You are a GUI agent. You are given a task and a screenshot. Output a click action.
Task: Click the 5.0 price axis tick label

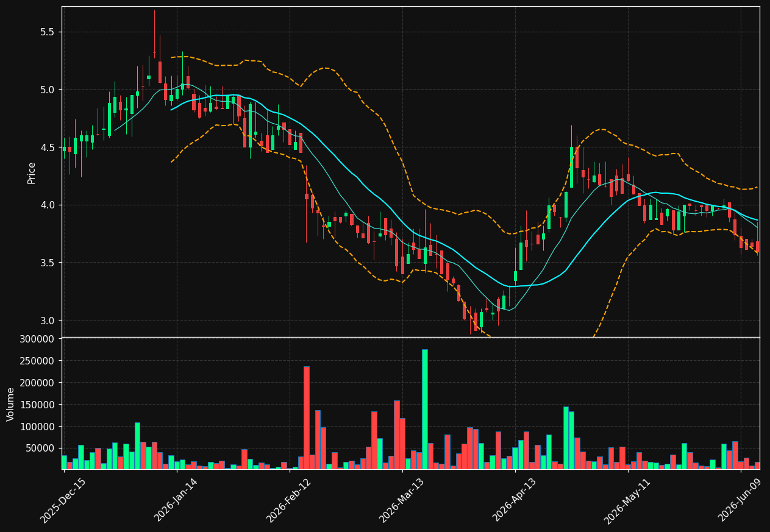47,90
